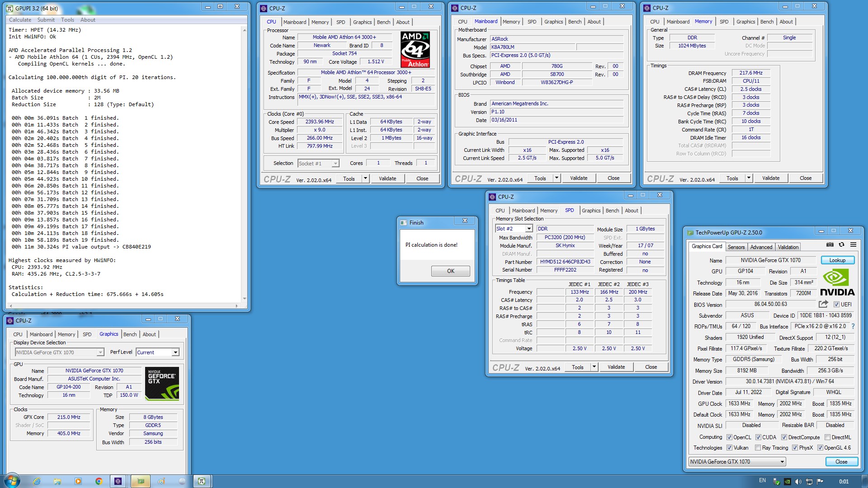868x488 pixels.
Task: Click the network tray icon
Action: pyautogui.click(x=809, y=482)
